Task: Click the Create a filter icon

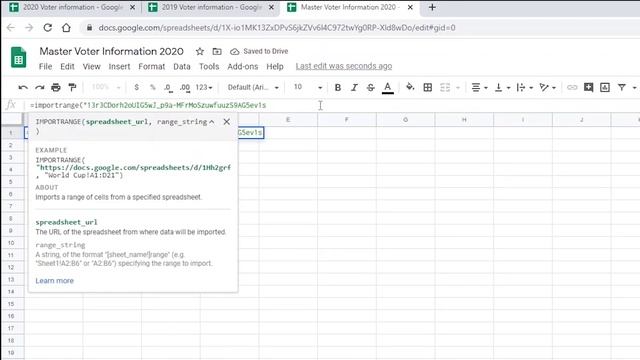Action: [621, 87]
